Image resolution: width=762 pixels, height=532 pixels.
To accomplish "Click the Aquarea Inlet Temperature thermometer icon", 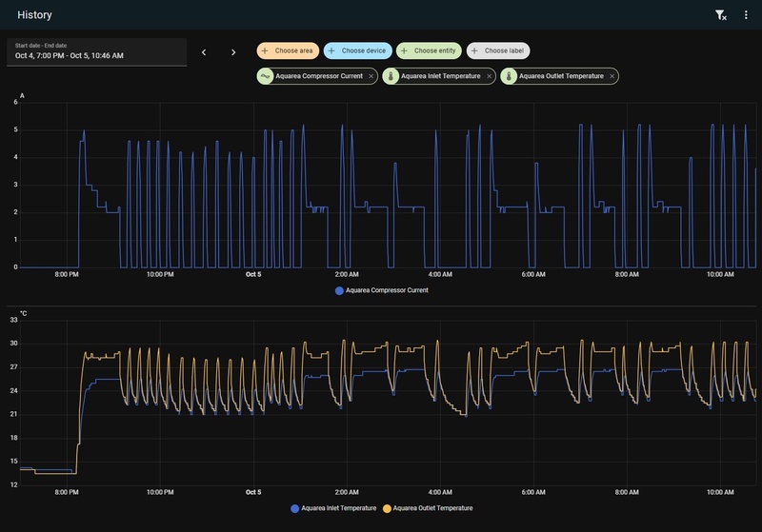I will pos(391,76).
